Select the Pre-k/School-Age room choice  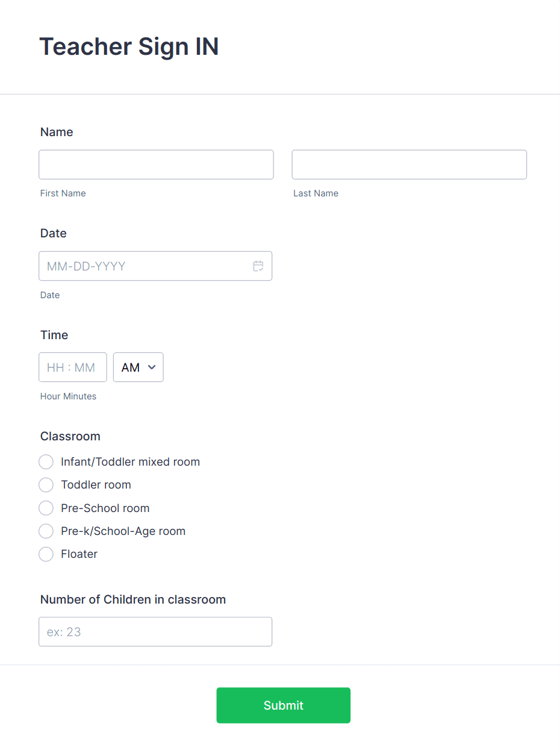[x=46, y=531]
